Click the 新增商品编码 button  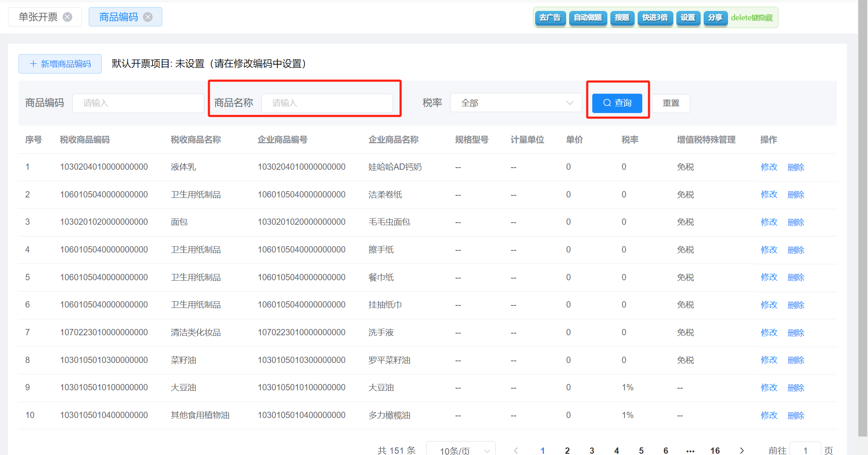coord(60,64)
